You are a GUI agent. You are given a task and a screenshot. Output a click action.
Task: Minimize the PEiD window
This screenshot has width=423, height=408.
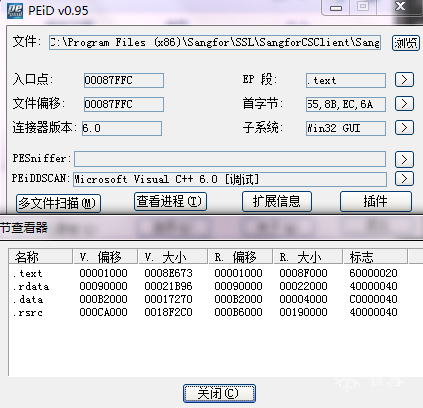pos(336,7)
